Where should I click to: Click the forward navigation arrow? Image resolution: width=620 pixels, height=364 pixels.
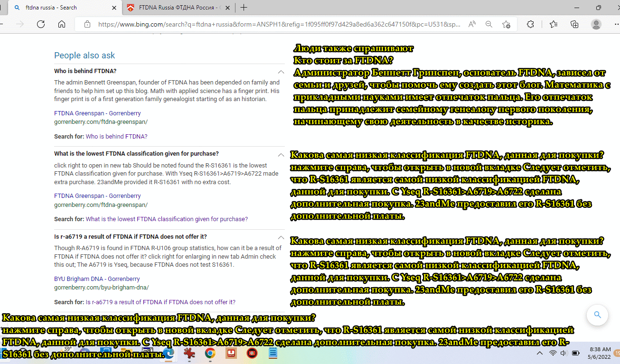pyautogui.click(x=19, y=24)
